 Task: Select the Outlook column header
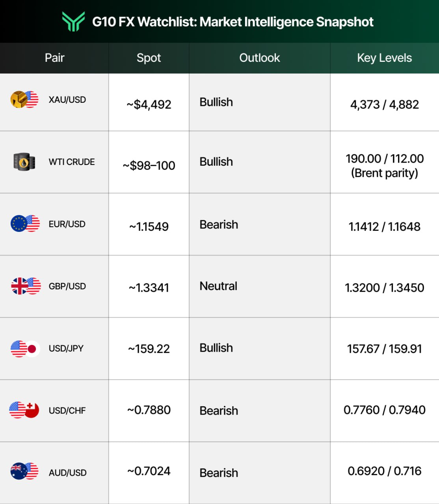tap(259, 58)
